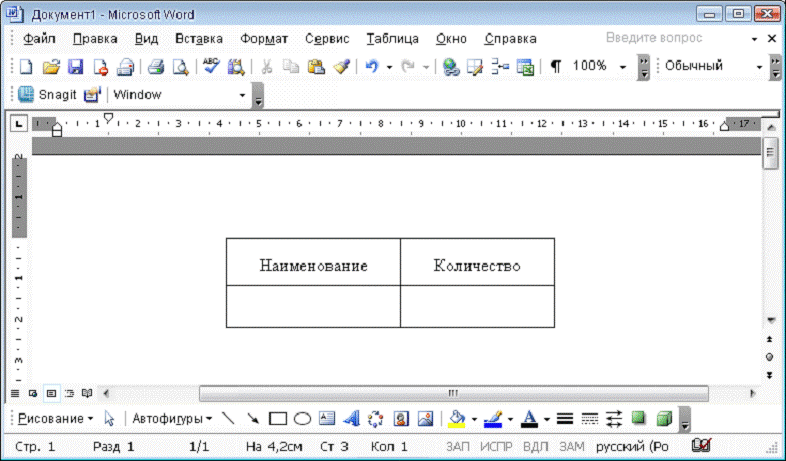Select the Format Painter brush
The image size is (786, 461).
(341, 66)
